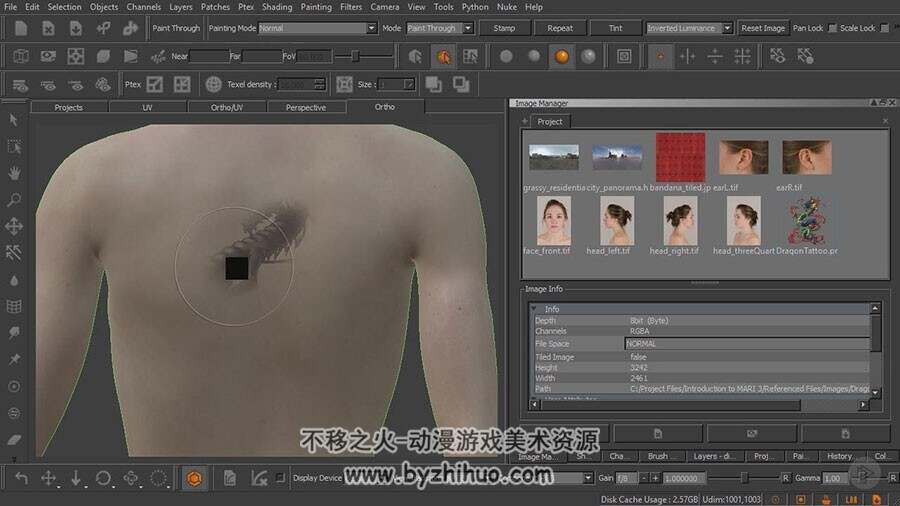Open the Shading menu

point(277,7)
